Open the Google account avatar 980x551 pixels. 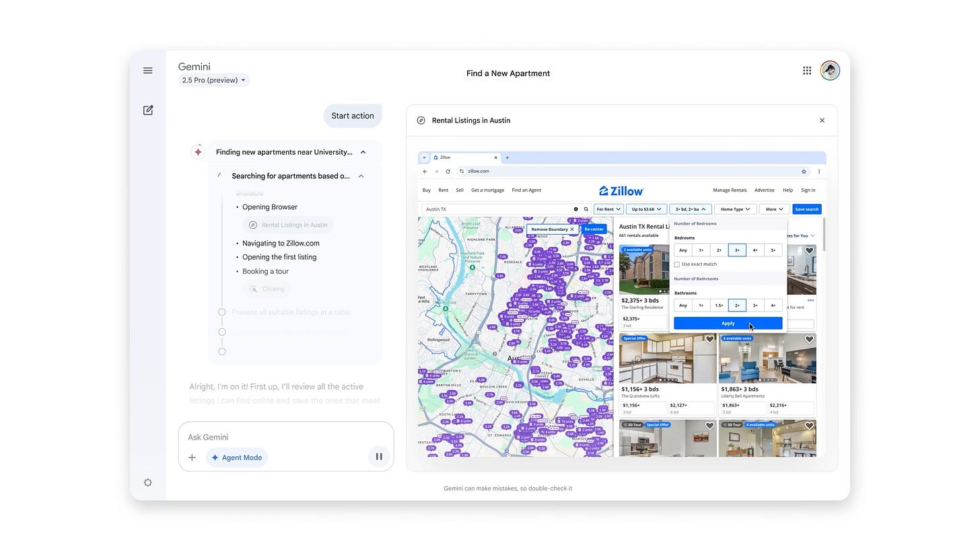coord(830,71)
